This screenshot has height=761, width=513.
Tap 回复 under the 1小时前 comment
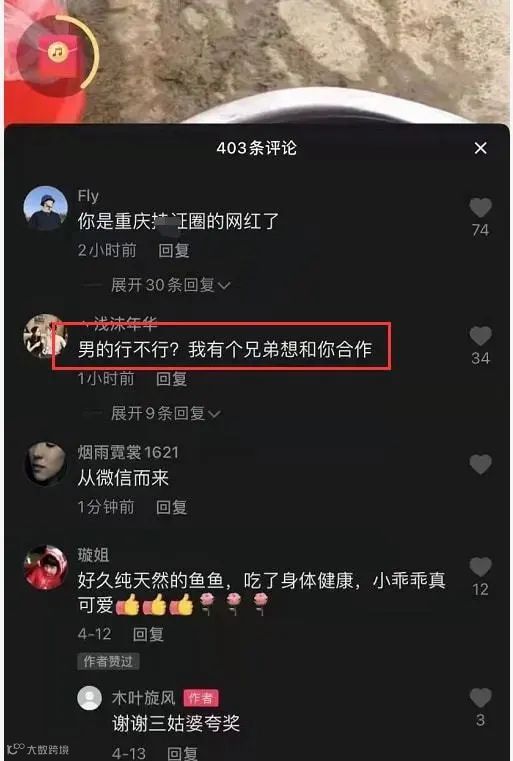[171, 379]
